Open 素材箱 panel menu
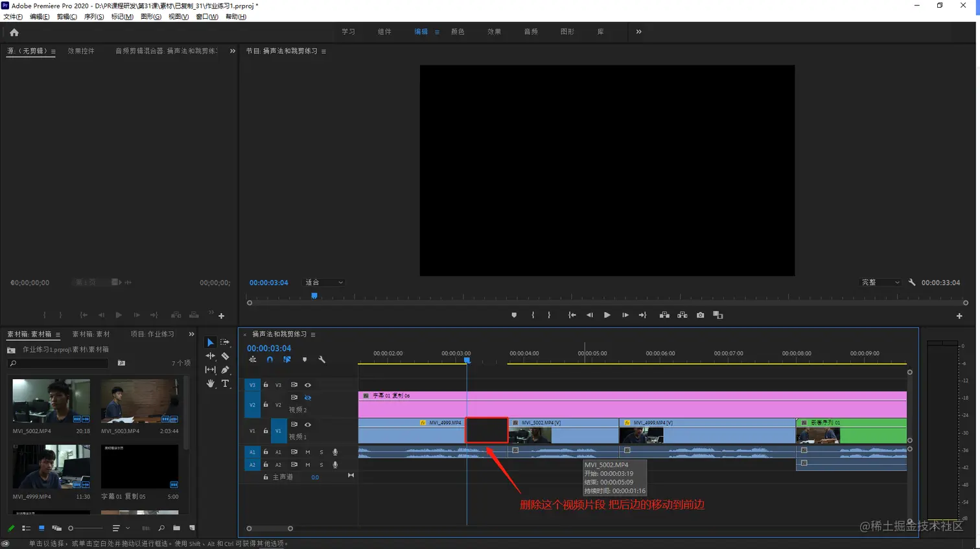The height and width of the screenshot is (549, 980). pos(58,334)
